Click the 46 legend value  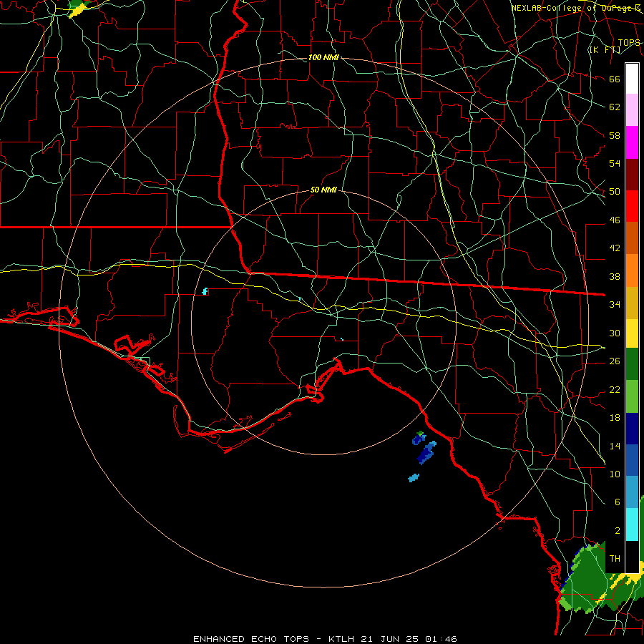615,220
